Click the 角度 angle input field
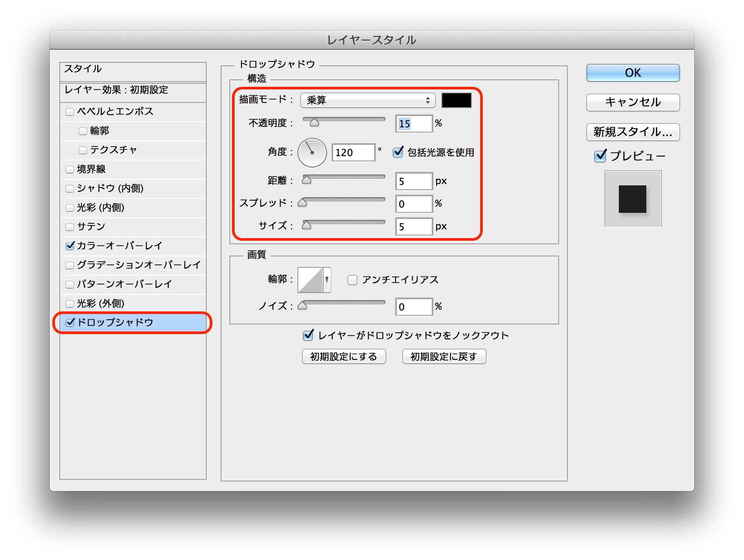This screenshot has height=560, width=744. (x=353, y=153)
